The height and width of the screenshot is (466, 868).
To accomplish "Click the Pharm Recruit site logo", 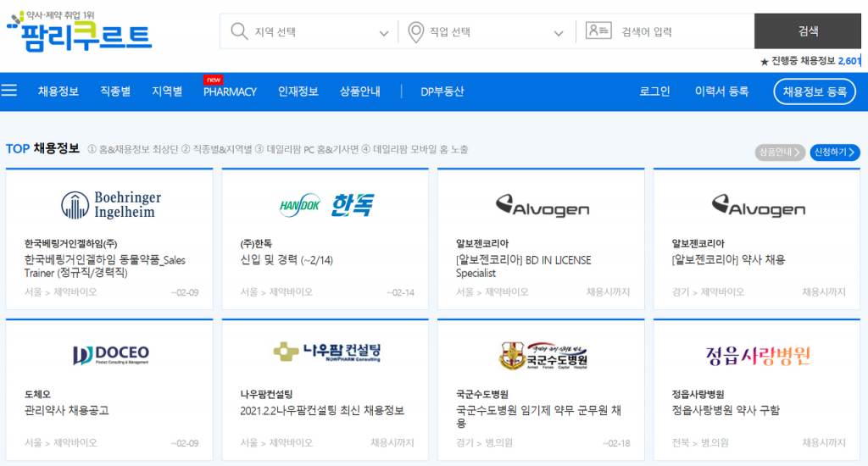I will pos(79,31).
